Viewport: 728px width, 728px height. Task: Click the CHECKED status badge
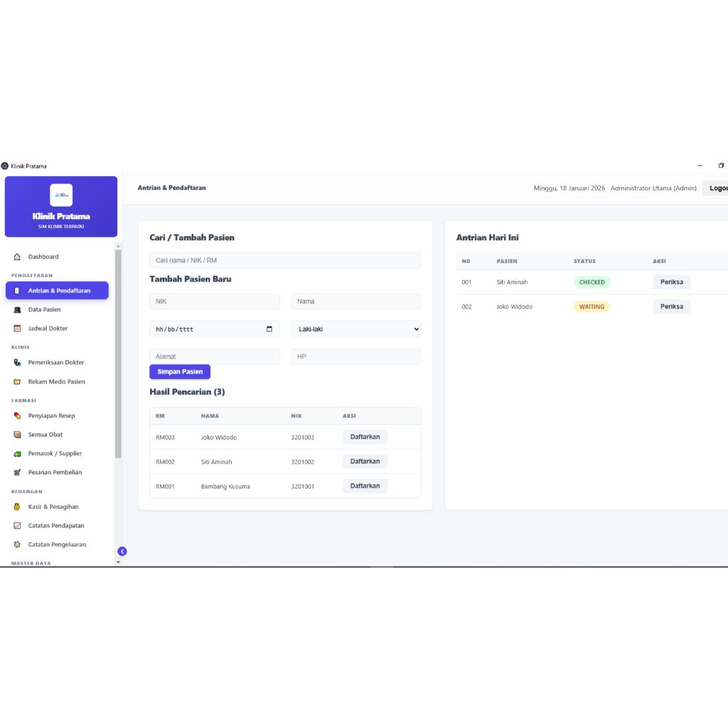tap(592, 282)
